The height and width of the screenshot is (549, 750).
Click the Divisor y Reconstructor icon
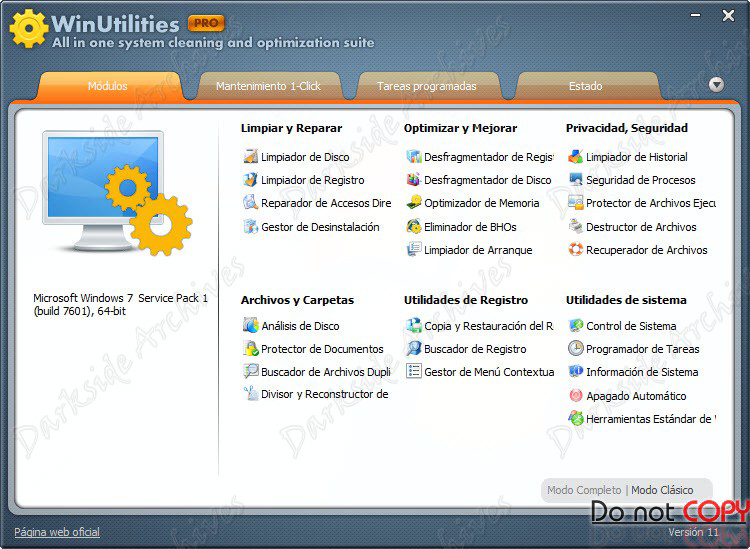[251, 394]
